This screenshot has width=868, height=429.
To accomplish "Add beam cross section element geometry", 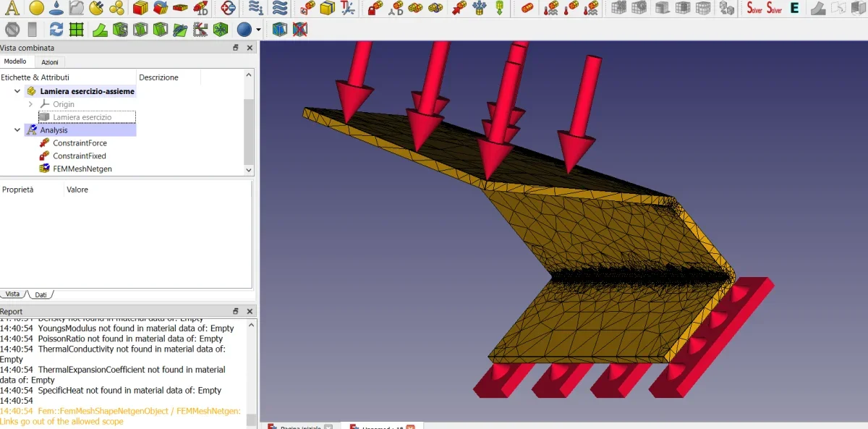I will [x=140, y=8].
